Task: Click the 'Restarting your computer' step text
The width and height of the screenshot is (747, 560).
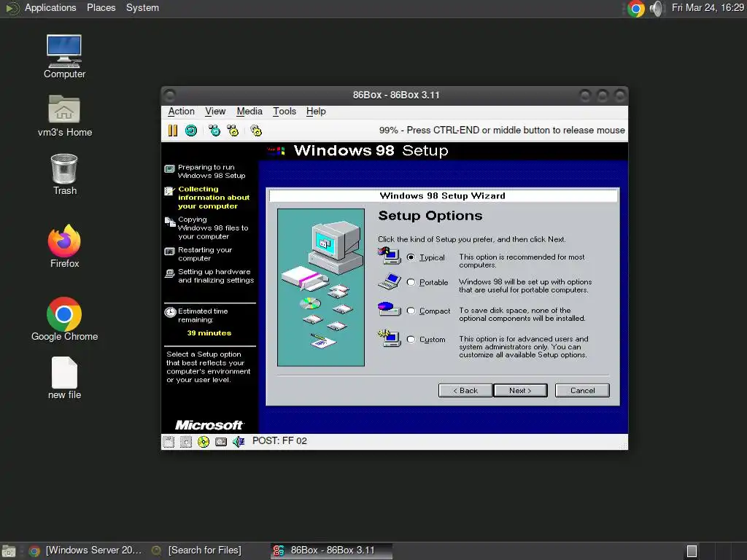Action: point(205,254)
